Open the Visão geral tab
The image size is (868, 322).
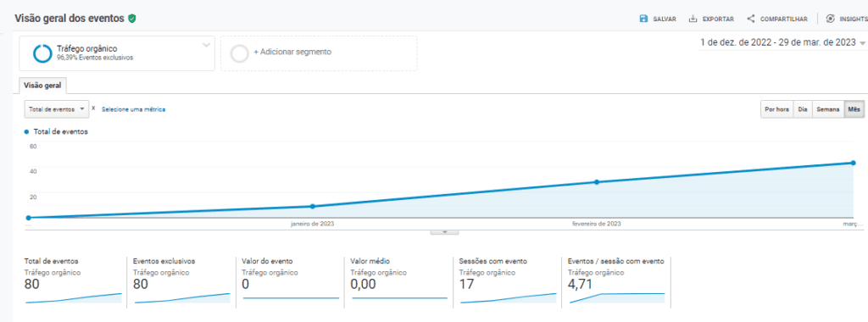(x=42, y=86)
